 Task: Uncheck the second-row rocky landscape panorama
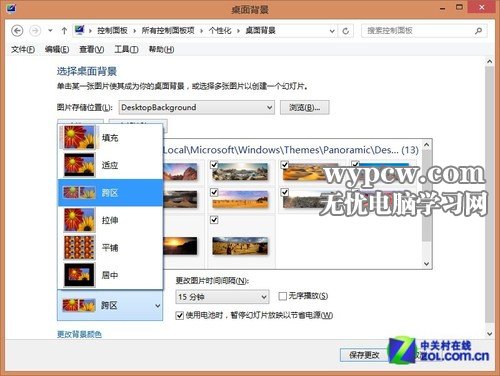click(284, 192)
